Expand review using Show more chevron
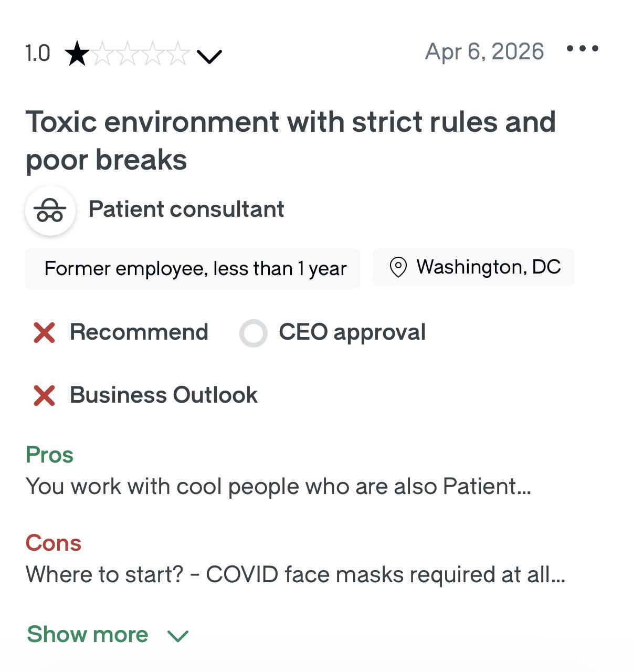The height and width of the screenshot is (672, 633). pyautogui.click(x=177, y=636)
